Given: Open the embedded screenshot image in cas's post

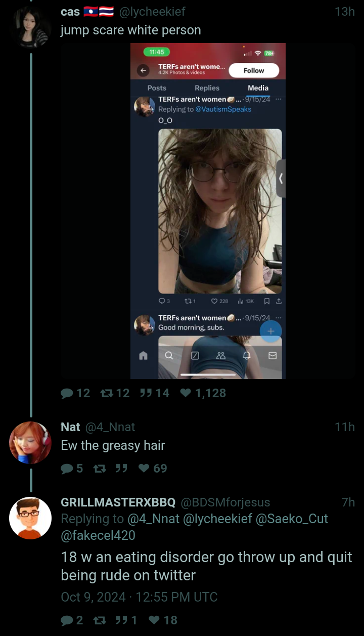Looking at the screenshot, I should click(x=208, y=211).
